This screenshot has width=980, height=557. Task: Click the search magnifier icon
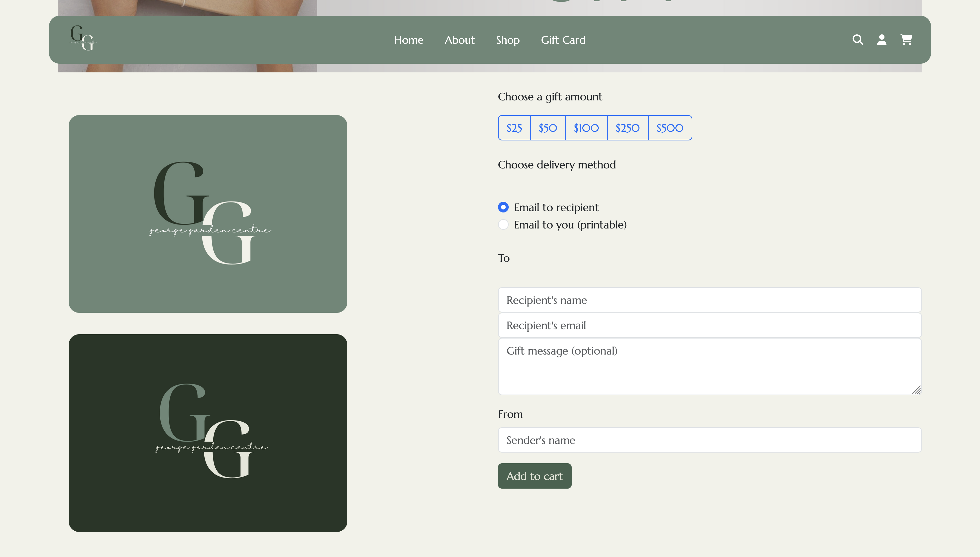[x=858, y=40]
